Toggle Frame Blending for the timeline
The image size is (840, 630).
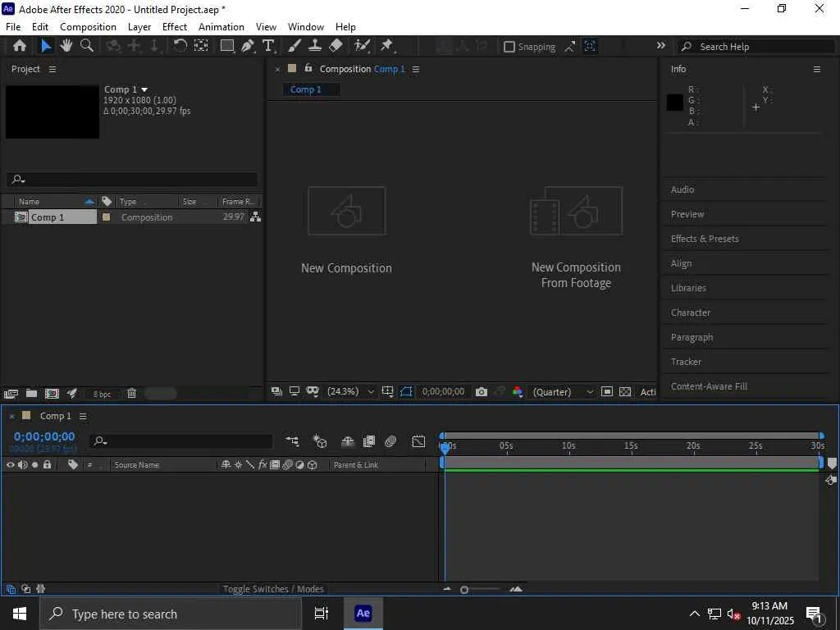pos(369,441)
